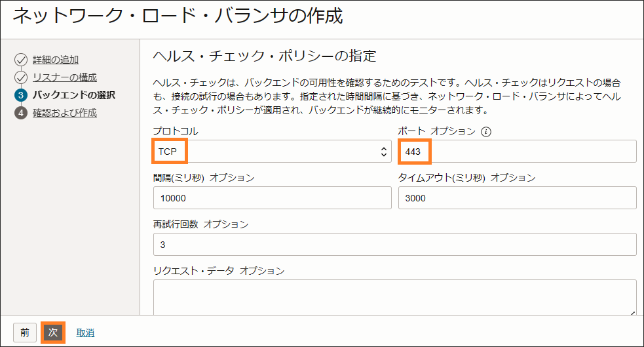Open the プロトコル dropdown showing TCP

click(x=273, y=152)
